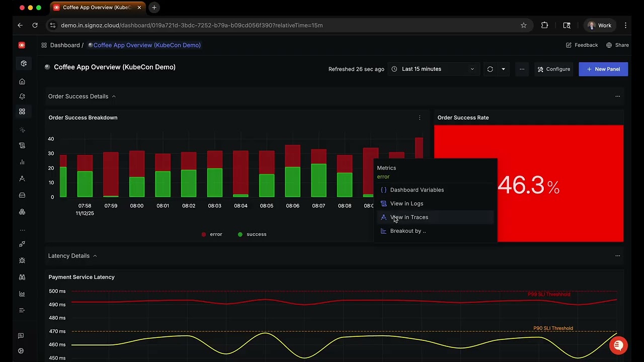The image size is (644, 362).
Task: Reload the page in browser
Action: tap(35, 25)
